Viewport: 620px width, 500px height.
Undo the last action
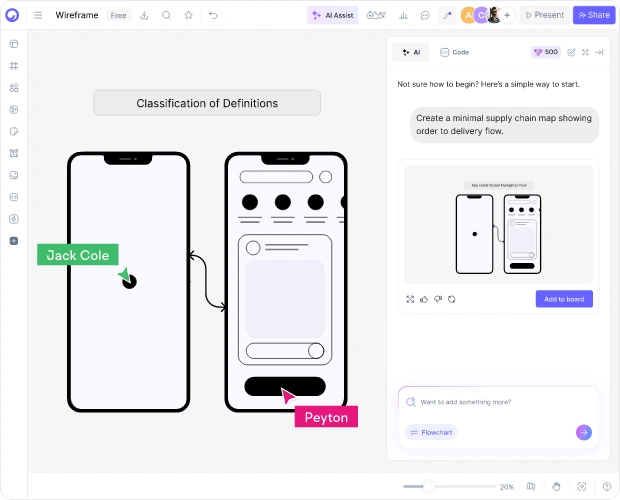pyautogui.click(x=213, y=15)
